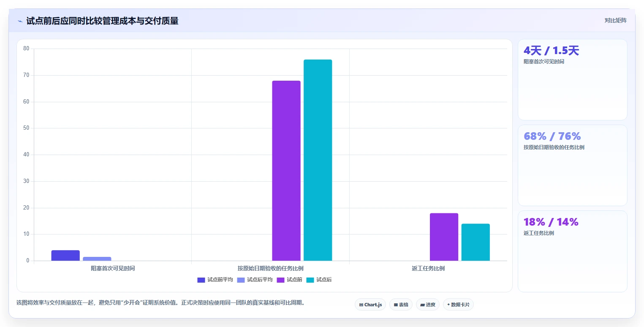Click the y-axis tick label 80

tap(26, 49)
